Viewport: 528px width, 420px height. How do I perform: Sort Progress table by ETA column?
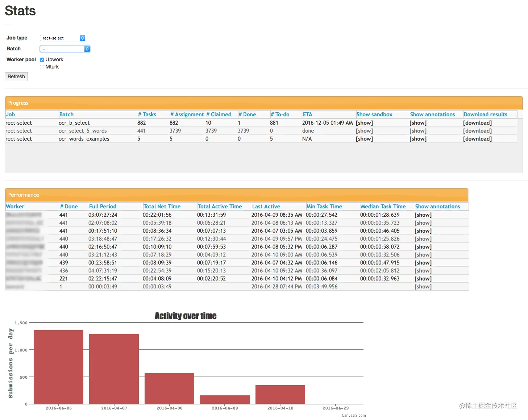pos(307,114)
